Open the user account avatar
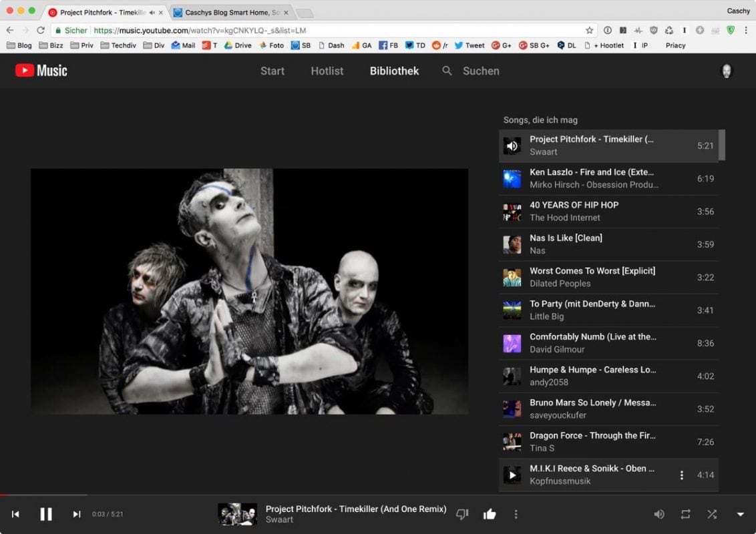Image resolution: width=756 pixels, height=534 pixels. (x=727, y=71)
